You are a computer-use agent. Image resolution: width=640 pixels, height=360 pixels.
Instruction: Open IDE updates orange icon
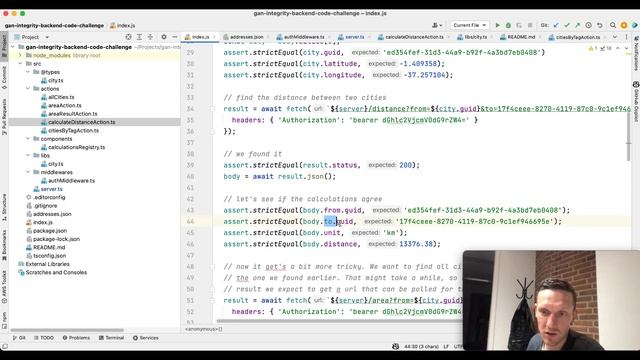pos(624,25)
